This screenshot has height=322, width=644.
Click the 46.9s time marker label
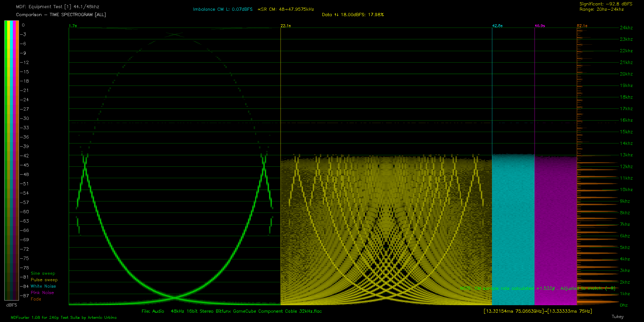click(x=540, y=26)
